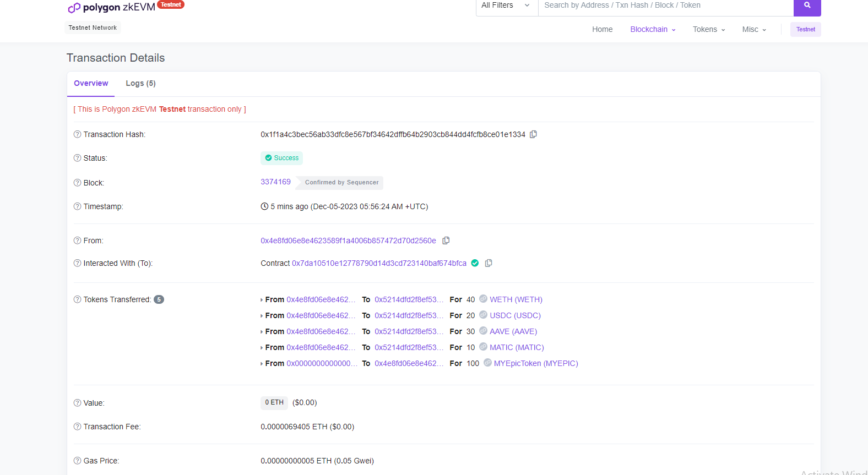The image size is (868, 475).
Task: Click the Tokens Transferred help icon
Action: tap(77, 299)
